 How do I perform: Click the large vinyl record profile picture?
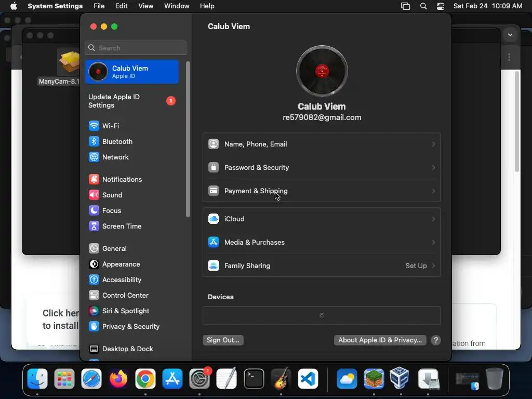click(322, 71)
